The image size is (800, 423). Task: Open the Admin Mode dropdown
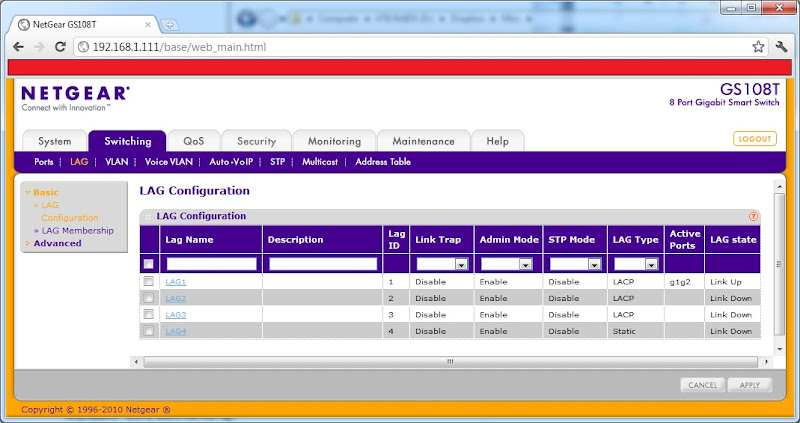(x=507, y=264)
